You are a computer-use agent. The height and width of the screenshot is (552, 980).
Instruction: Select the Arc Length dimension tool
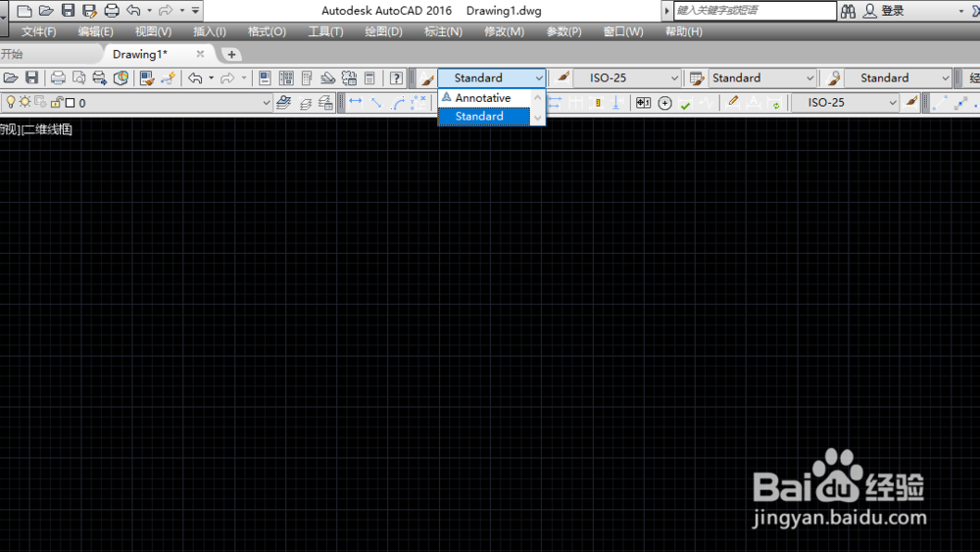pyautogui.click(x=398, y=103)
